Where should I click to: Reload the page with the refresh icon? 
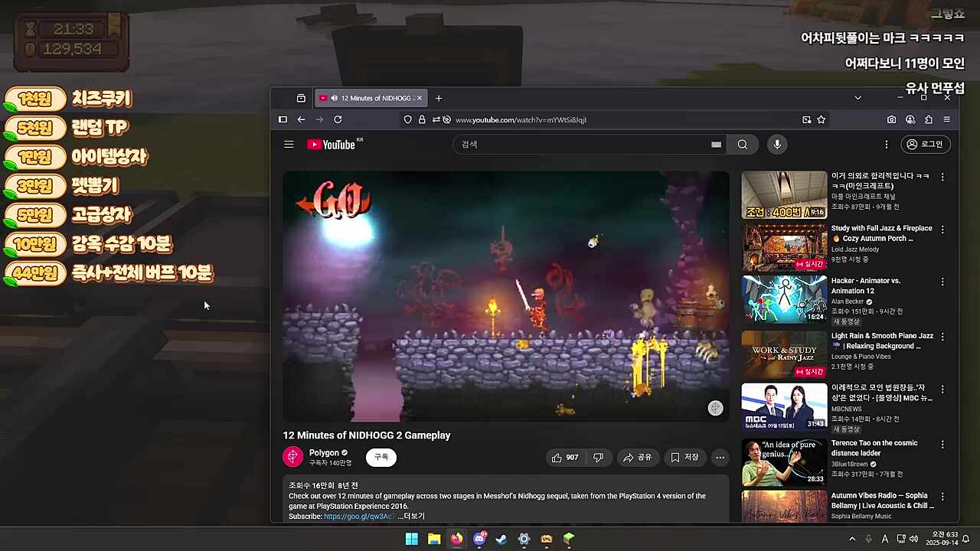coord(338,119)
